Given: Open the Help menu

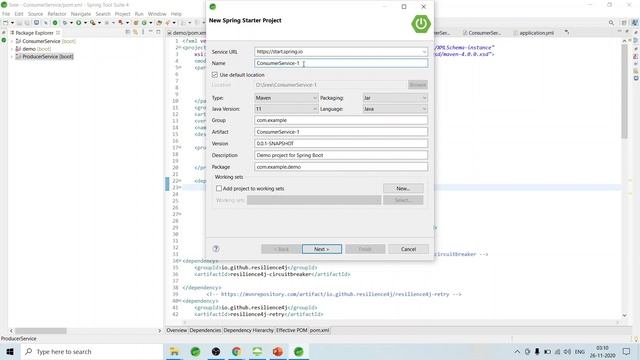Looking at the screenshot, I should [x=176, y=14].
